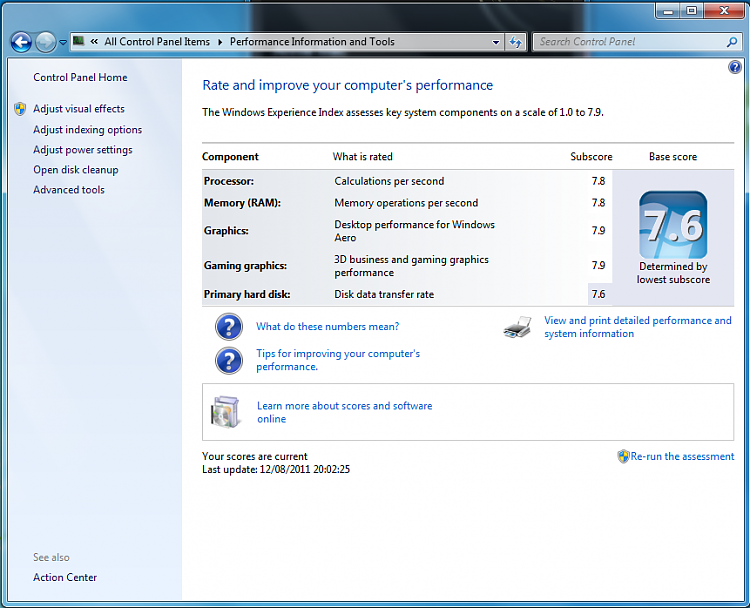Close the Control Panel window

(x=724, y=11)
